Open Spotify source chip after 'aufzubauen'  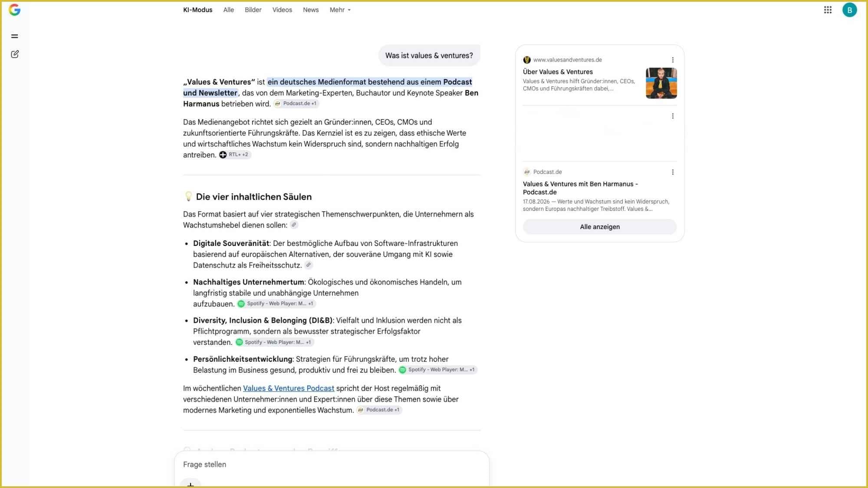tap(276, 304)
